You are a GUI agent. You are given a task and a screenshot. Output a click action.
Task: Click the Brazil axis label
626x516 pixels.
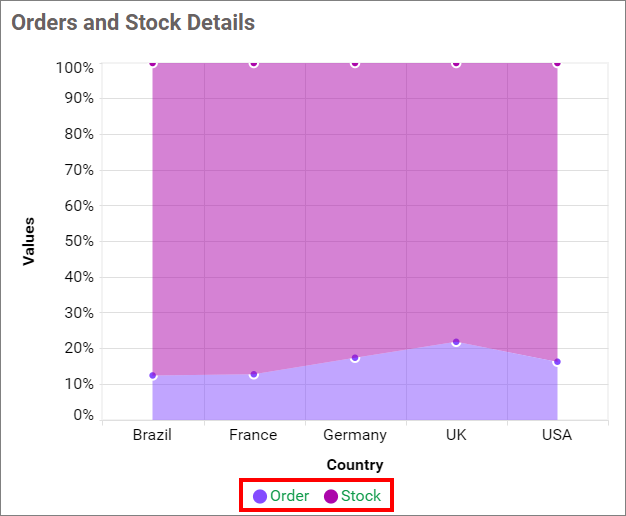(x=153, y=435)
